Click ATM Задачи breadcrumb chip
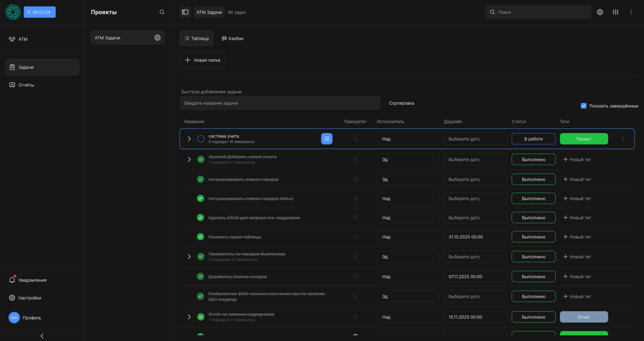This screenshot has height=341, width=644. point(209,12)
